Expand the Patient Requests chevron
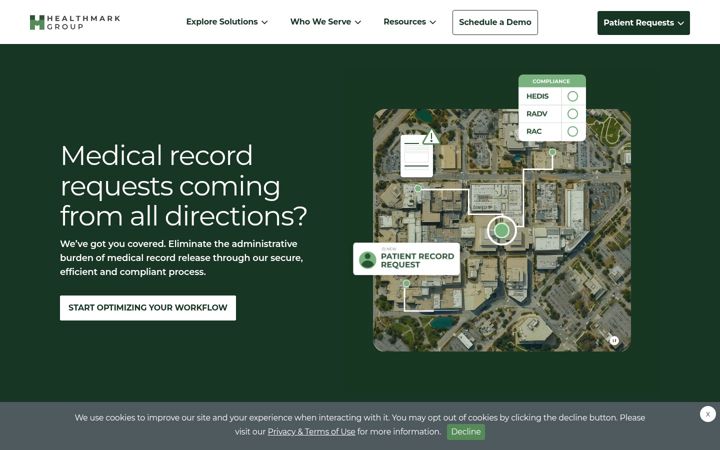The width and height of the screenshot is (720, 450). click(681, 23)
